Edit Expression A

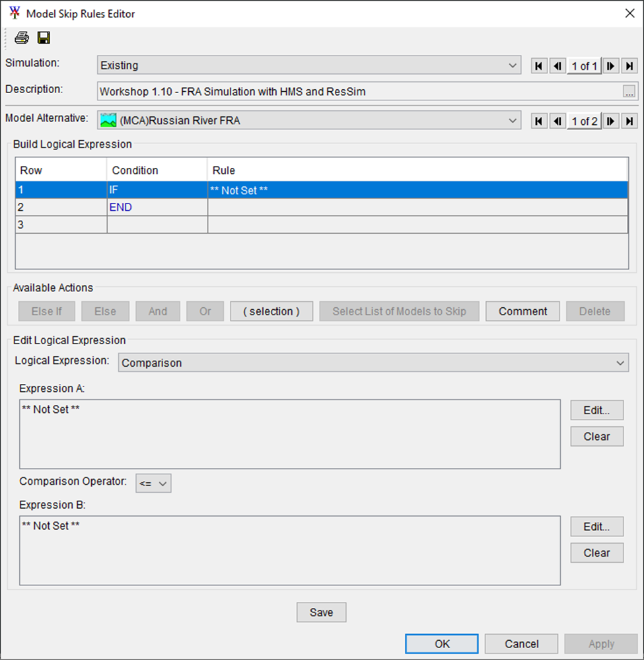point(596,410)
